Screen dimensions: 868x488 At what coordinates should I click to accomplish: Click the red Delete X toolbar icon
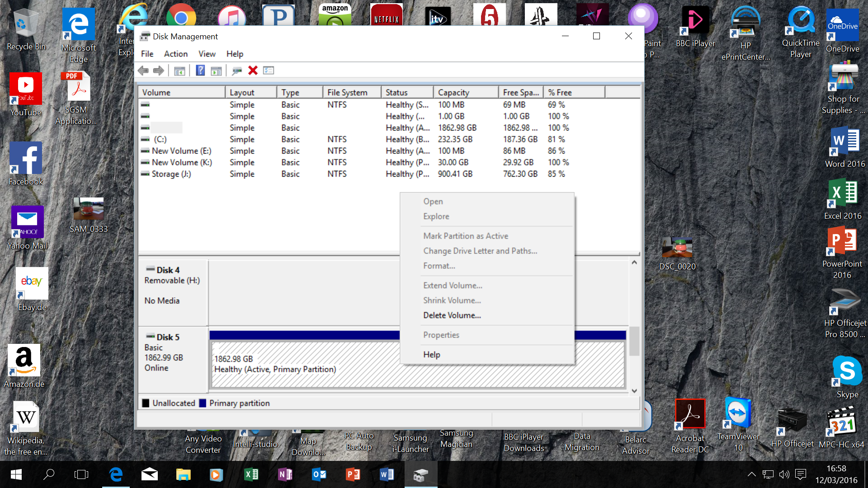pyautogui.click(x=253, y=70)
